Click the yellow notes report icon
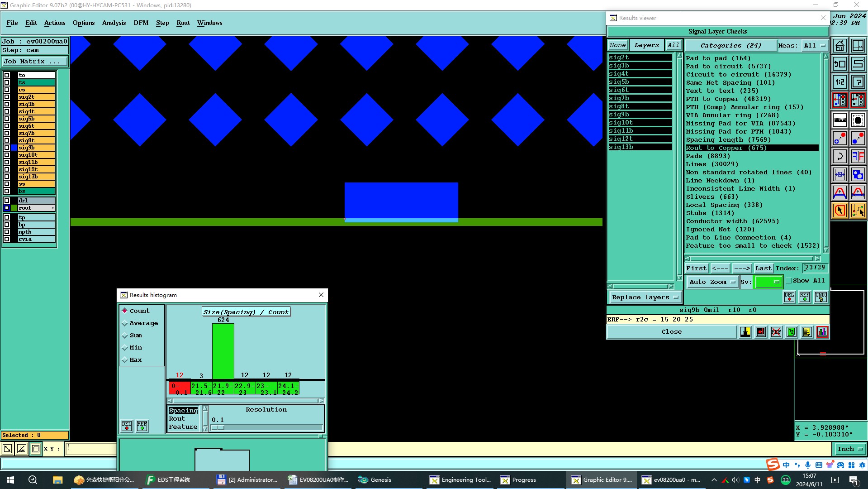 pyautogui.click(x=806, y=332)
